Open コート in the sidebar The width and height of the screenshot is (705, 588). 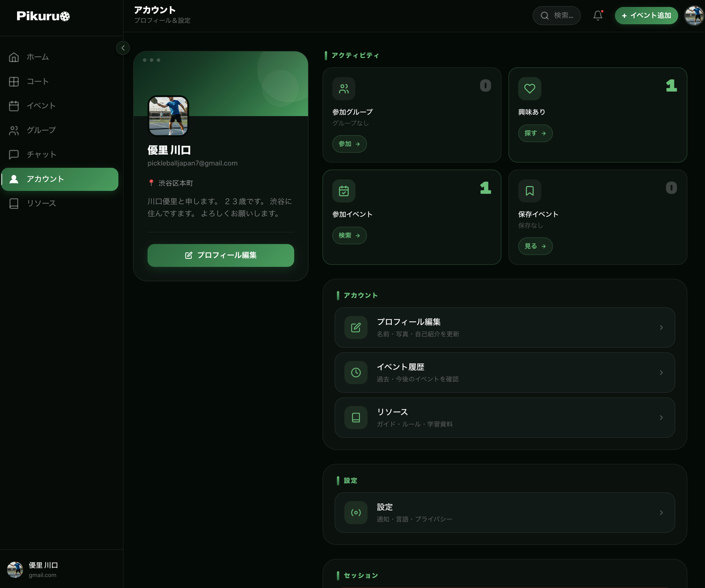60,82
